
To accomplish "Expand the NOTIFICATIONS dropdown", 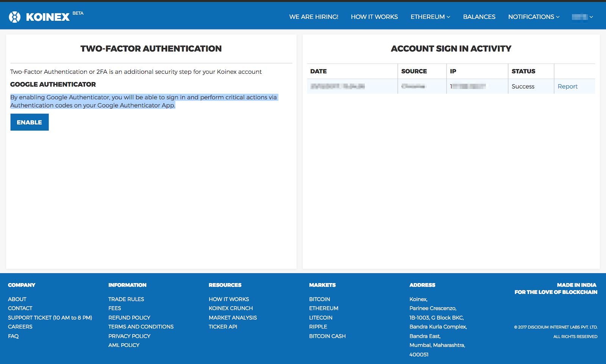I will [534, 17].
